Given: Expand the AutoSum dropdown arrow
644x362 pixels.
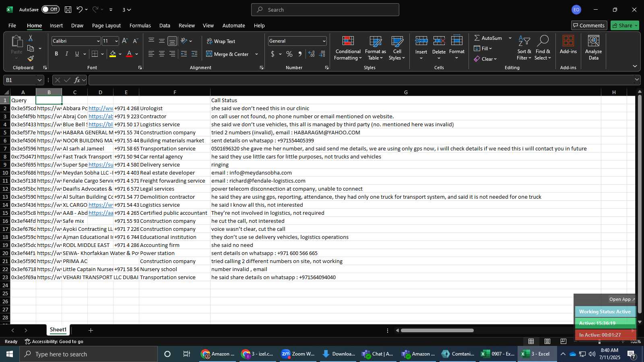Looking at the screenshot, I should click(x=510, y=38).
